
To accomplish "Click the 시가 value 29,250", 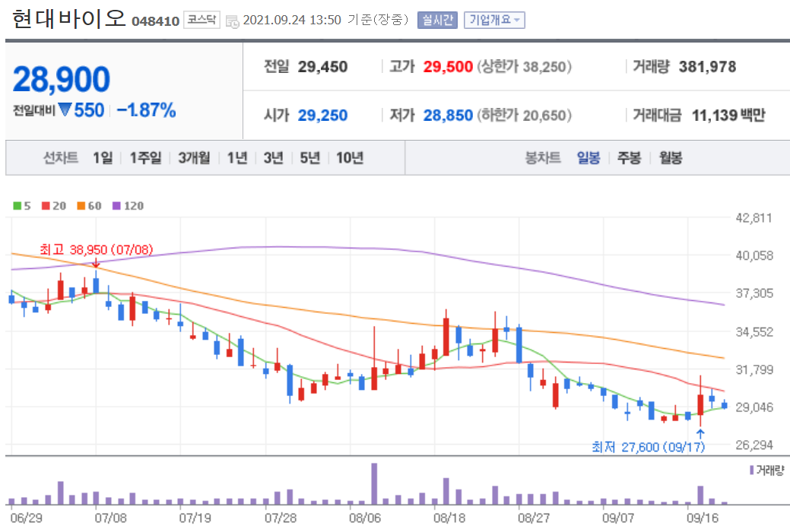I will click(322, 116).
